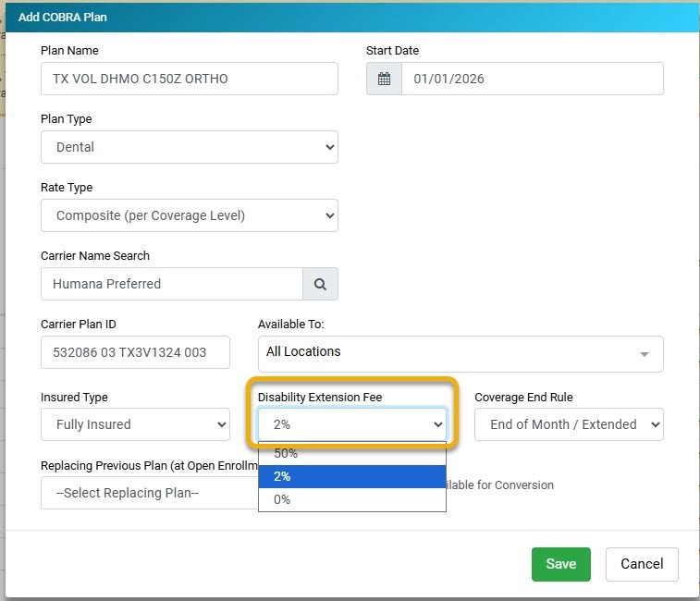Click the Cancel button
The width and height of the screenshot is (700, 601).
pyautogui.click(x=642, y=564)
